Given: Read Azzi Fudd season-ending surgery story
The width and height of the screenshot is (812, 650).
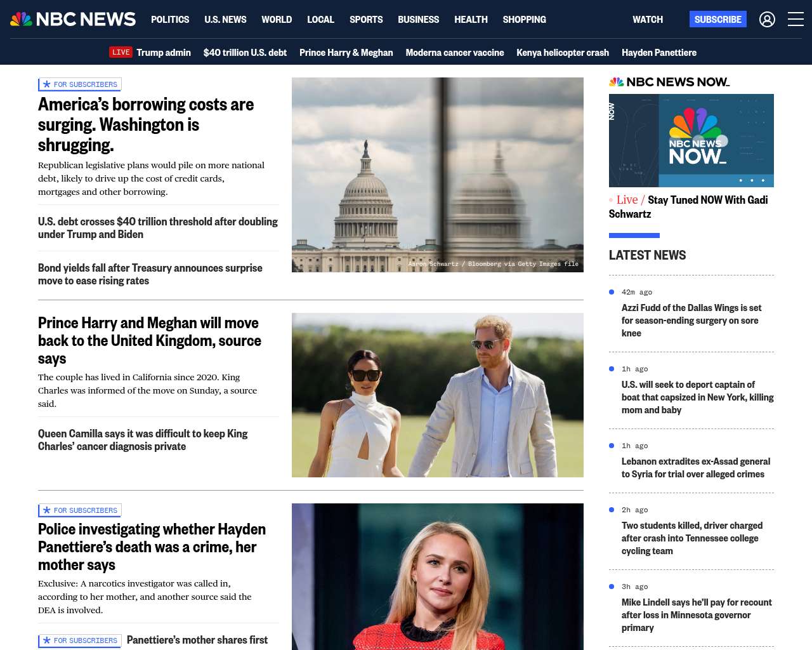Looking at the screenshot, I should pos(691,321).
